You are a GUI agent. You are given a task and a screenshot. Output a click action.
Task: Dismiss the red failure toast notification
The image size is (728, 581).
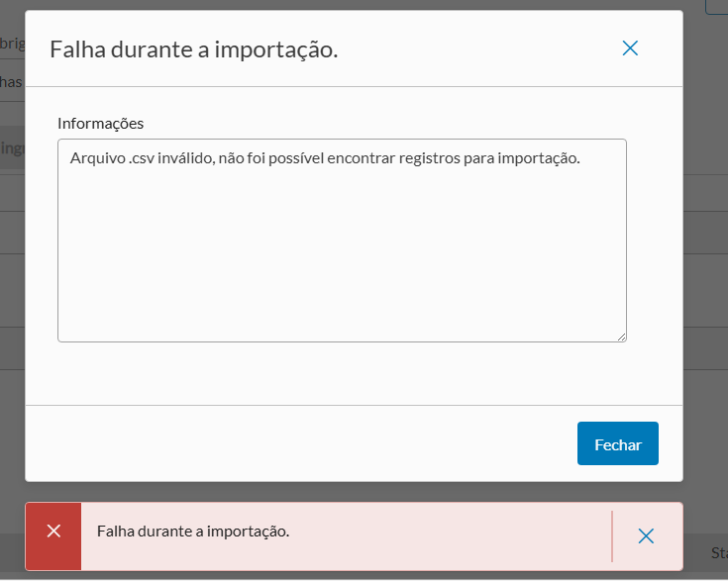click(x=646, y=535)
